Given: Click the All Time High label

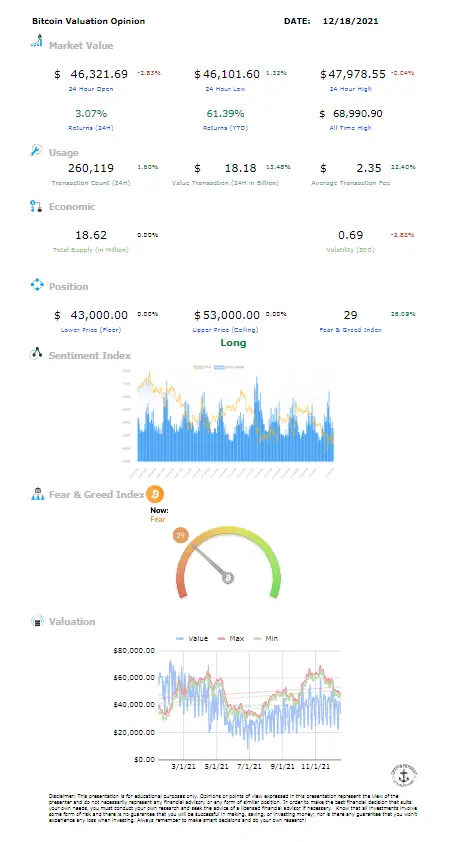Looking at the screenshot, I should tap(351, 128).
